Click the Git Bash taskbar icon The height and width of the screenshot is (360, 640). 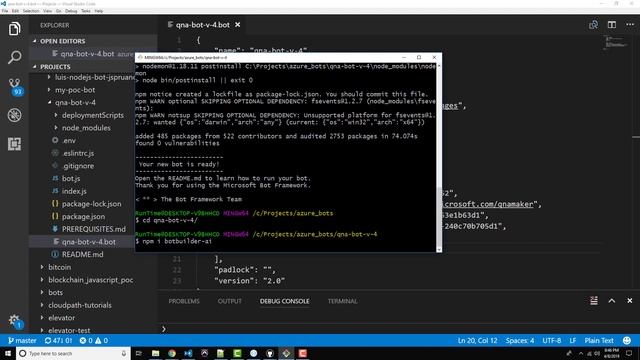[x=286, y=353]
